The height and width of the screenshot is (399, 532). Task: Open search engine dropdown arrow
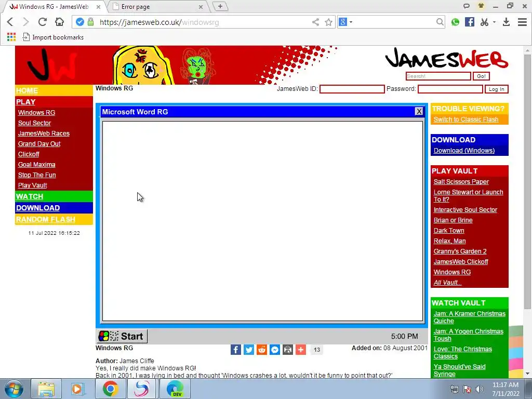351,22
